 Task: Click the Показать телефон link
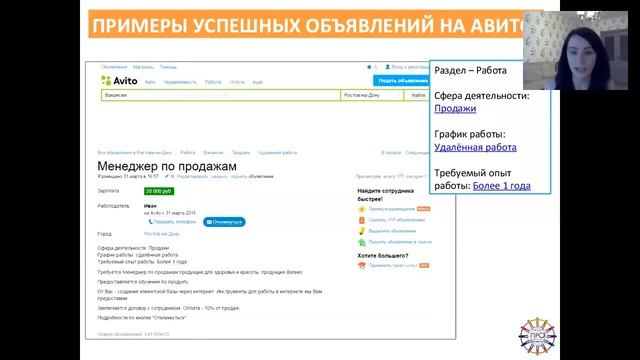[x=175, y=222]
